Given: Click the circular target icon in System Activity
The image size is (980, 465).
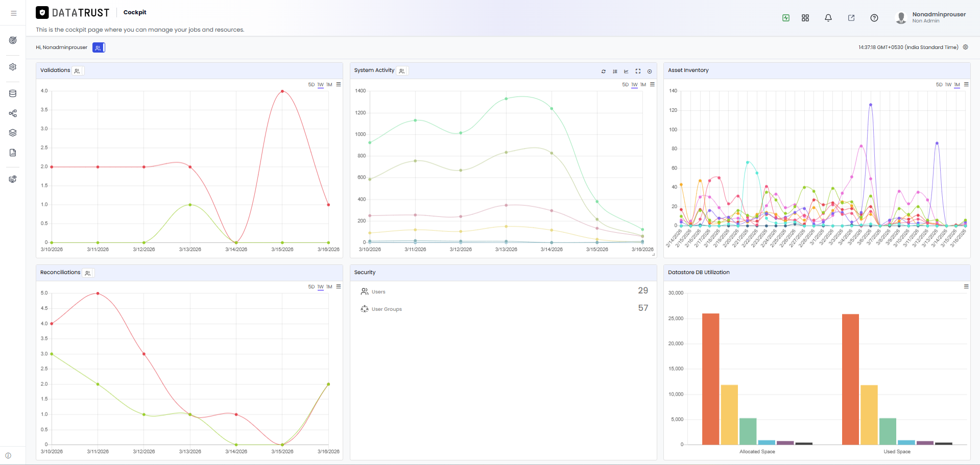Looking at the screenshot, I should 650,71.
